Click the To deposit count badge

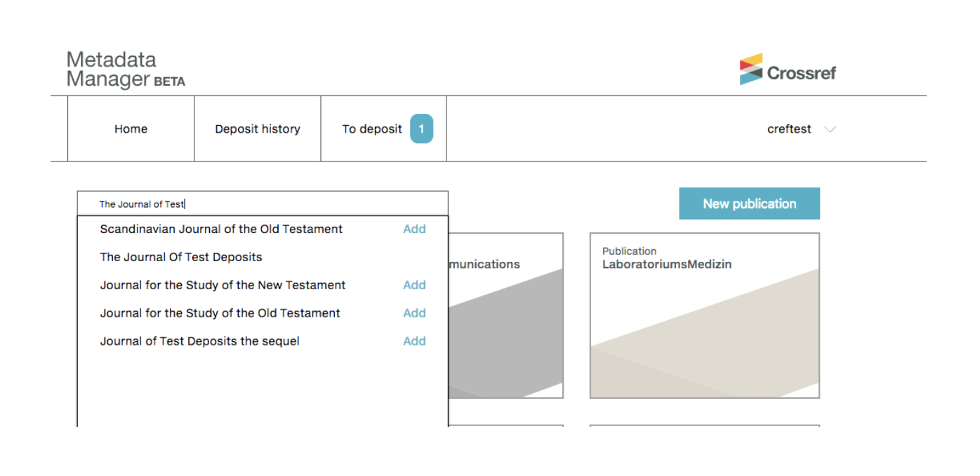421,129
